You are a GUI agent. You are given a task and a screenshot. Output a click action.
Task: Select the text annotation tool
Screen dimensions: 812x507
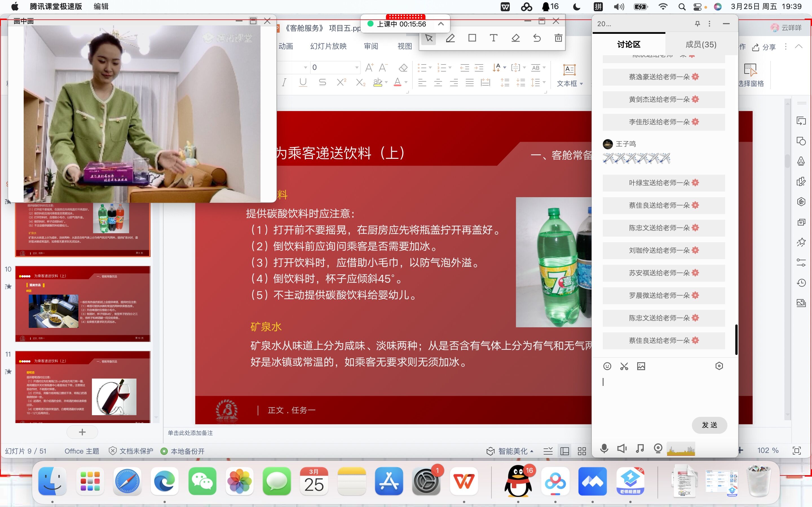(493, 38)
